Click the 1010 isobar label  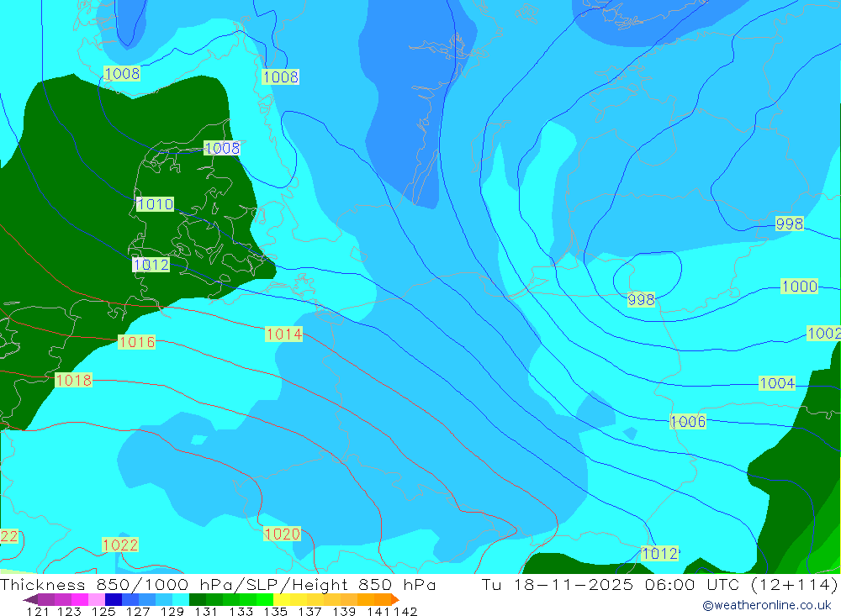pos(155,204)
